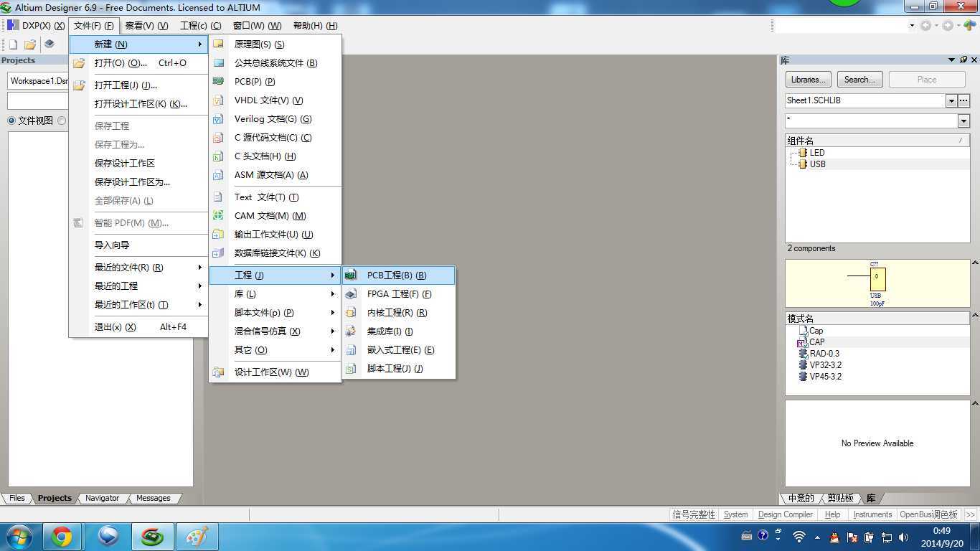Click the Instruments status bar button
980x551 pixels.
point(872,514)
